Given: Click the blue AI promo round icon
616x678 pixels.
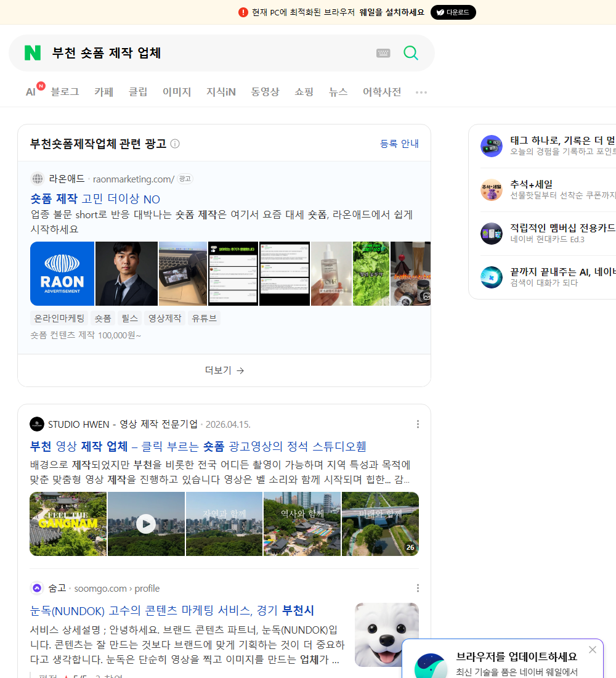Looking at the screenshot, I should click(x=492, y=277).
